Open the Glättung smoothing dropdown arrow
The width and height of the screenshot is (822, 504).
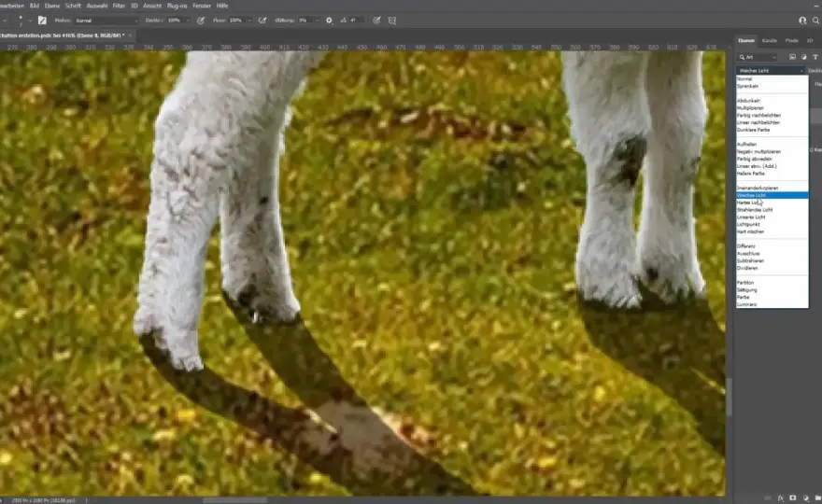point(318,21)
